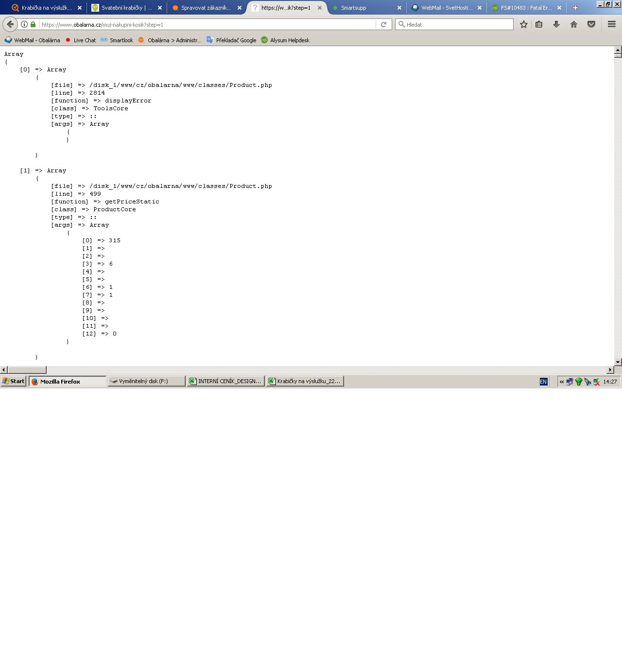Click the 'ToolsCore' class text
This screenshot has height=672, width=622.
(x=111, y=108)
